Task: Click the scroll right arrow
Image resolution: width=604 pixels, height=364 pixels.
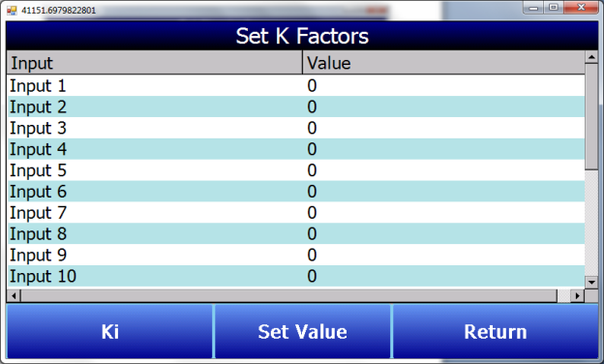Action: 577,296
